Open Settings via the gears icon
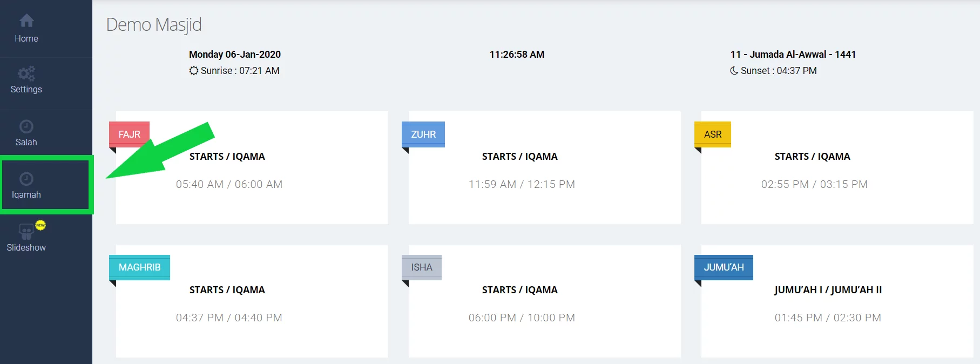The height and width of the screenshot is (364, 980). (x=26, y=73)
